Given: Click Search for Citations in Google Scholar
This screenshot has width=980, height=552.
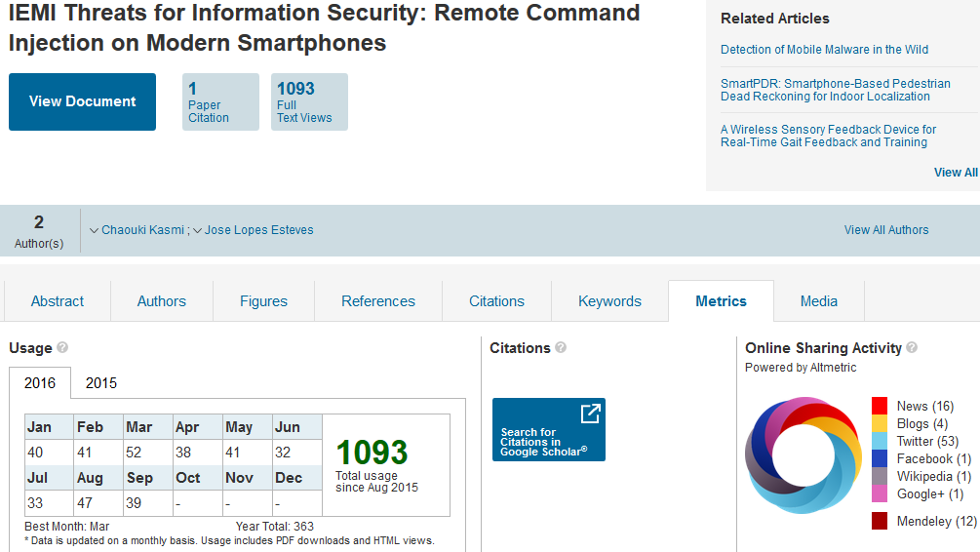Looking at the screenshot, I should tap(548, 430).
